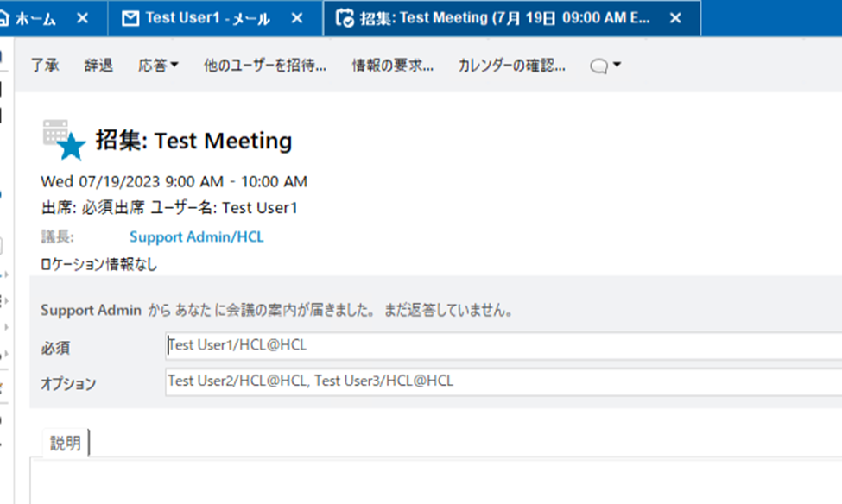Close the 招集: Test Meeting tab
The image size is (842, 504).
click(x=675, y=18)
